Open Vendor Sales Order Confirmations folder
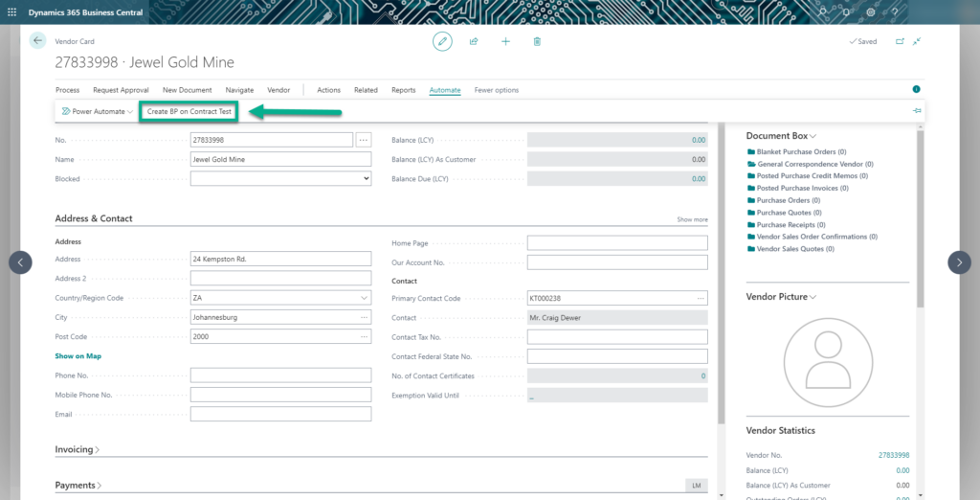Viewport: 980px width, 500px height. pyautogui.click(x=813, y=237)
